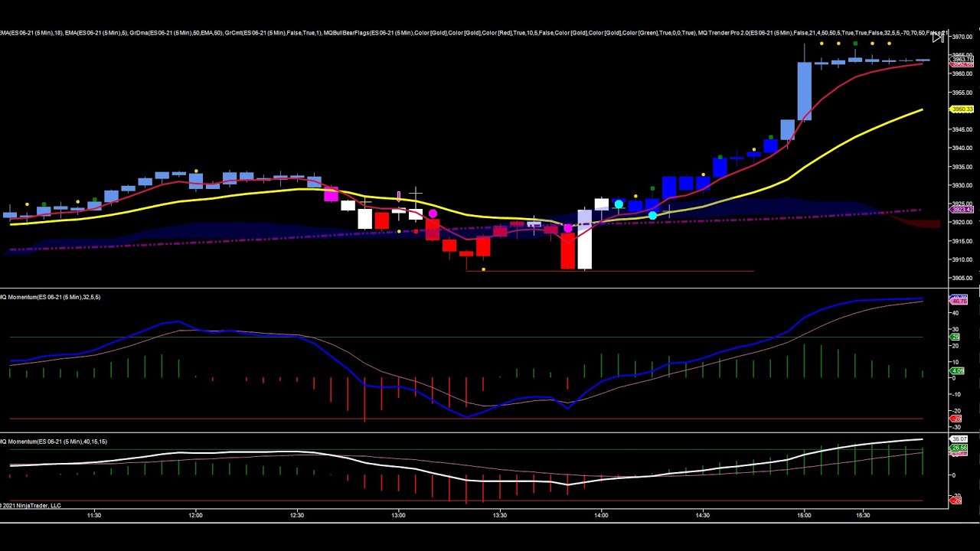Expand the momentum value 46.75 readout
This screenshot has width=980, height=551.
click(x=958, y=300)
